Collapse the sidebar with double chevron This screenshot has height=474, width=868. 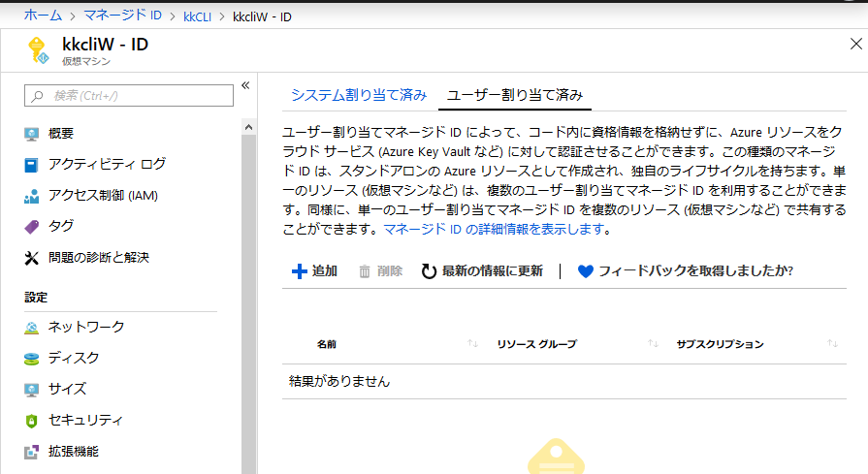coord(245,85)
